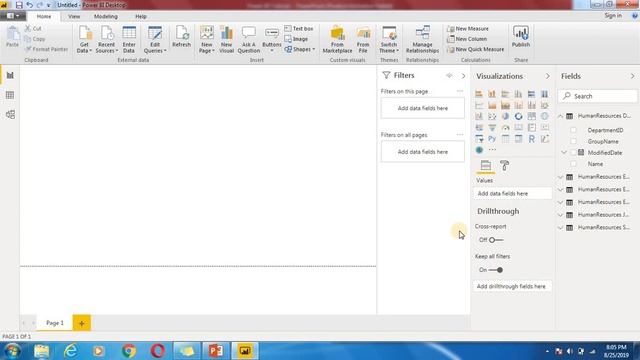Open the Format paint roller pane
Viewport: 640px width, 360px height.
pyautogui.click(x=504, y=165)
